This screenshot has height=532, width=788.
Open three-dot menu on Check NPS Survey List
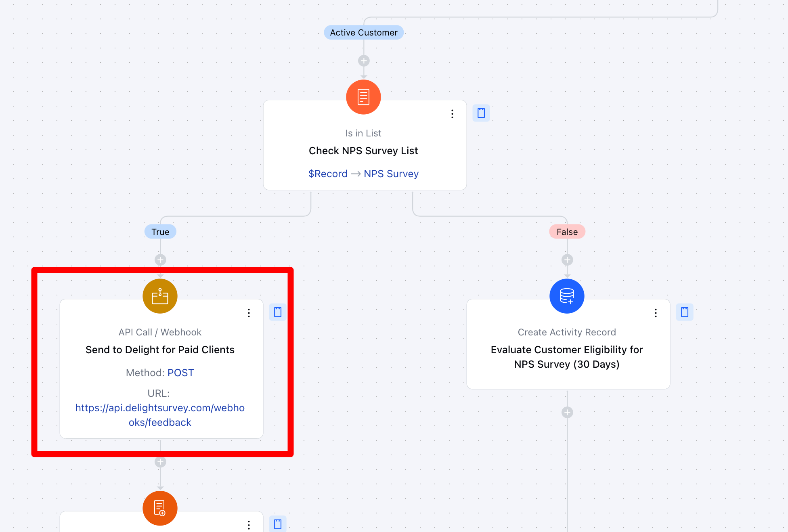pos(452,114)
